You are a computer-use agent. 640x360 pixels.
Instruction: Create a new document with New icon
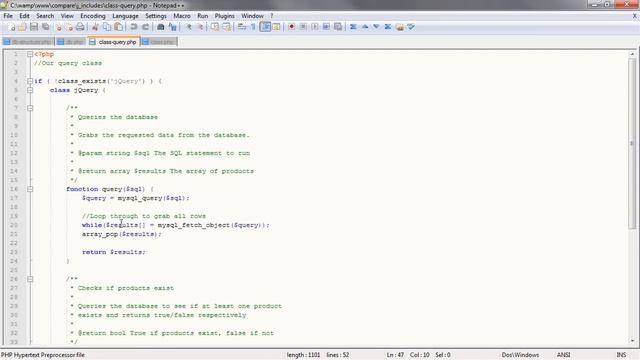click(11, 27)
